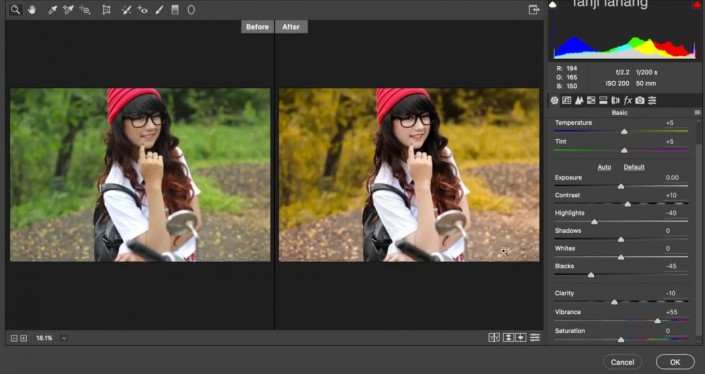Click the Exposure slider handle
The image size is (705, 374).
pos(621,186)
